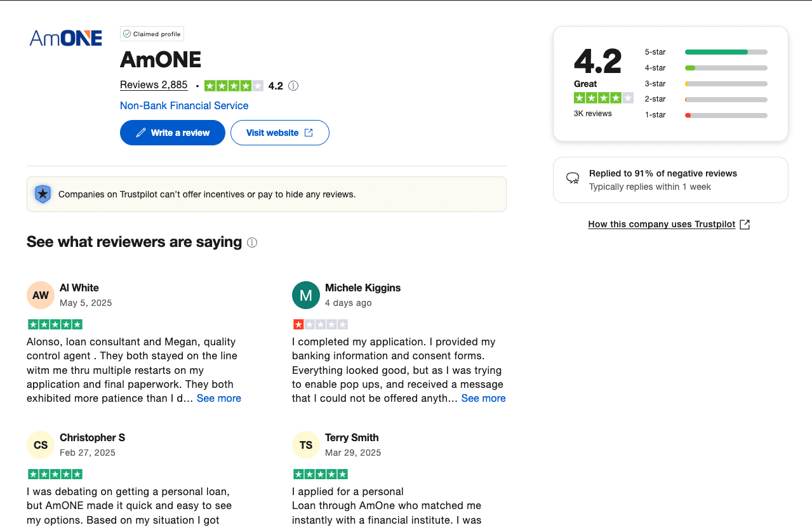Filter reviews by 5-star rating

coord(705,52)
